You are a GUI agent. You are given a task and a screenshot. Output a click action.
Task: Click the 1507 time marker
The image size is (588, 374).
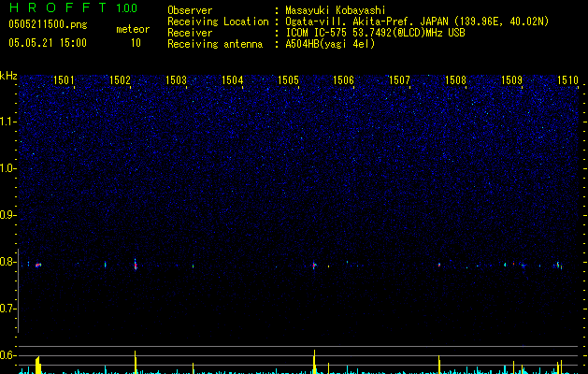399,79
